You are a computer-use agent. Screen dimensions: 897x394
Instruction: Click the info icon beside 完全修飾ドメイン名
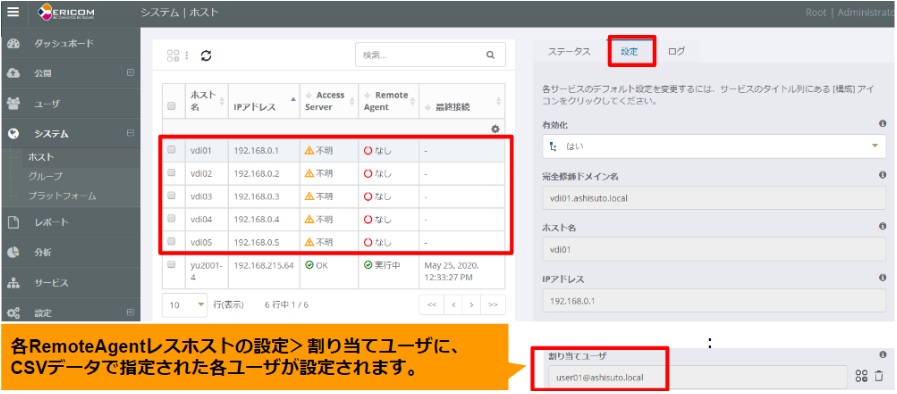(882, 176)
